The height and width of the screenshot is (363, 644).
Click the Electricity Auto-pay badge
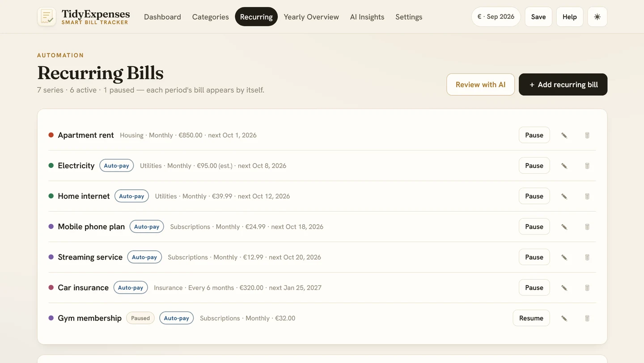point(116,166)
